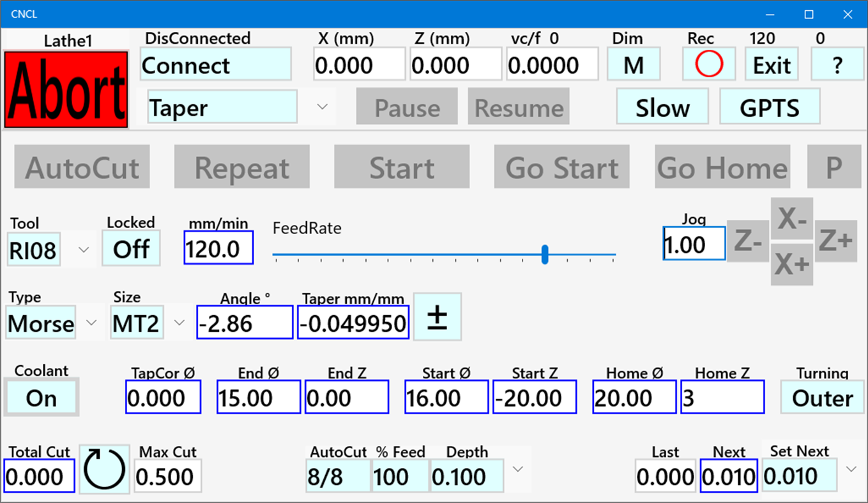The height and width of the screenshot is (503, 868).
Task: Jog the tool with the Z+ icon
Action: pyautogui.click(x=837, y=242)
